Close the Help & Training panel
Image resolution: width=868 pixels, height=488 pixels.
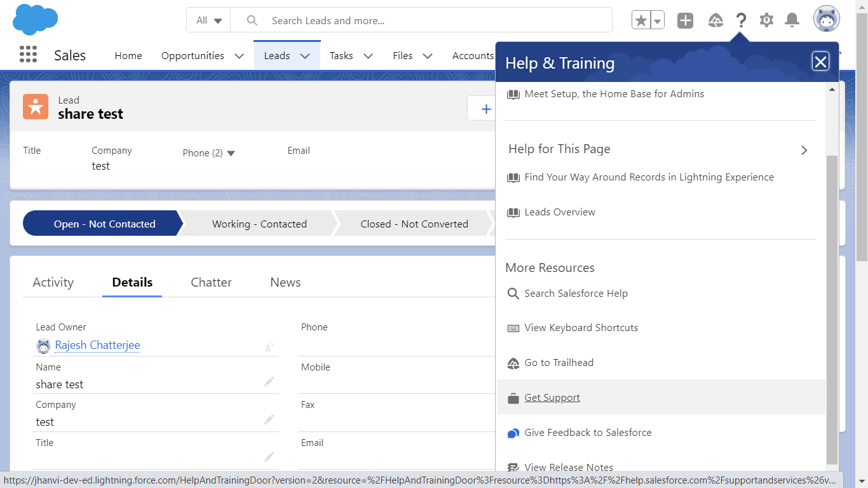820,62
